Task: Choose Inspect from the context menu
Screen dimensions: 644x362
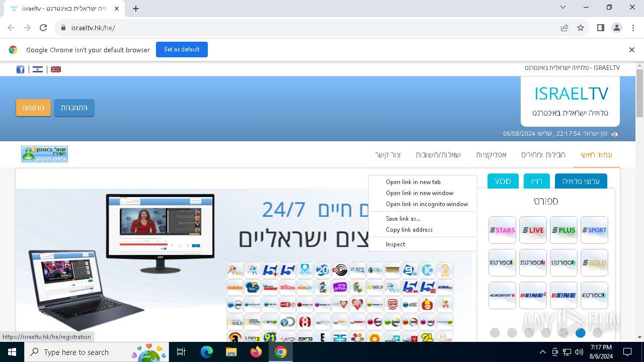Action: pos(423,244)
